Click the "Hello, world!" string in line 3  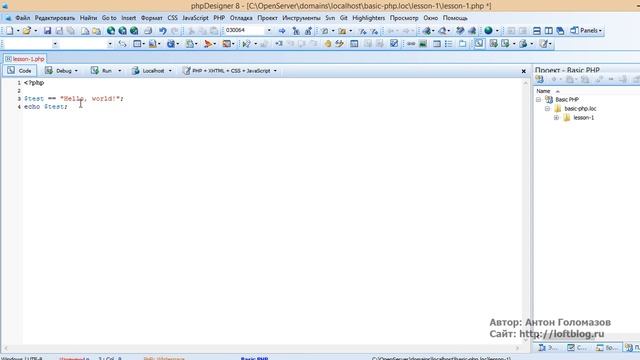[x=90, y=98]
